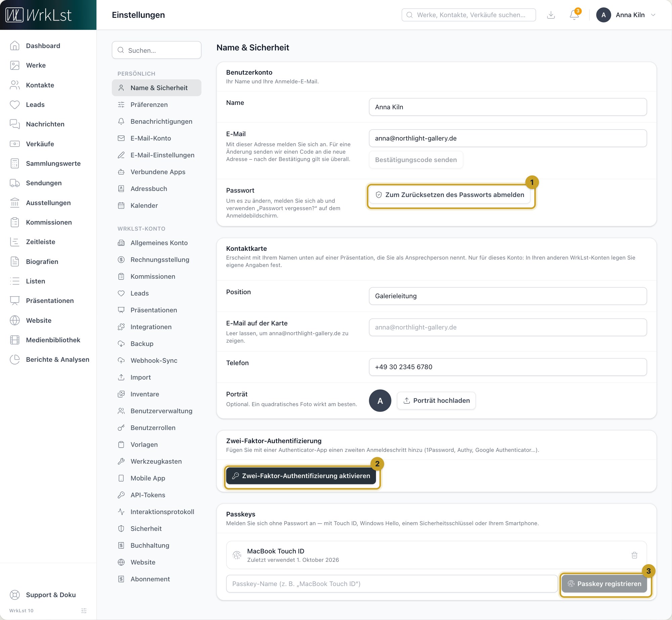
Task: Open Benutzerrollen settings
Action: [x=157, y=428]
